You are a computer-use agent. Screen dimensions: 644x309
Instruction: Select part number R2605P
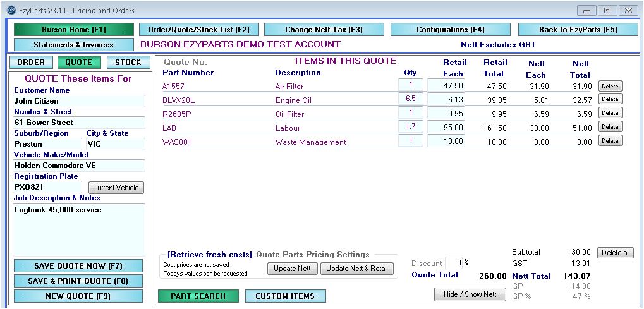[177, 114]
